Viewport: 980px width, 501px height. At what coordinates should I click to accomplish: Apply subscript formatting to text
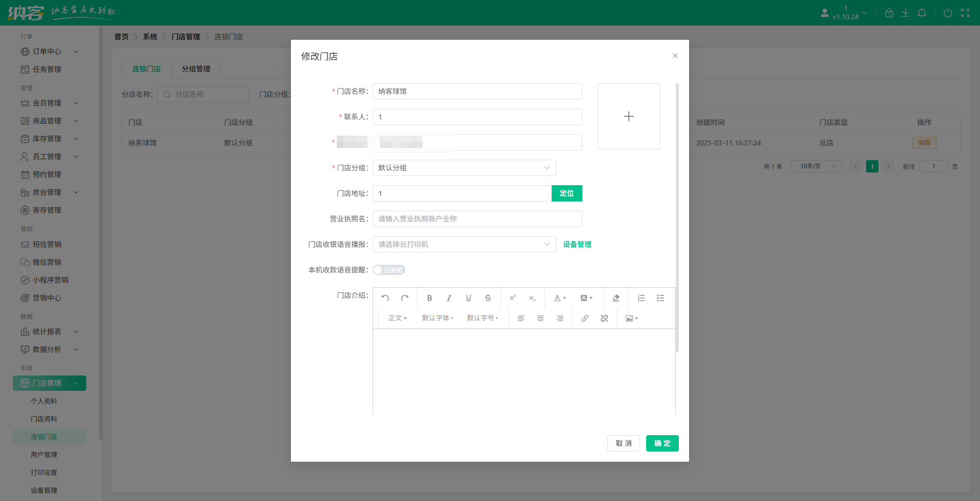pos(531,298)
